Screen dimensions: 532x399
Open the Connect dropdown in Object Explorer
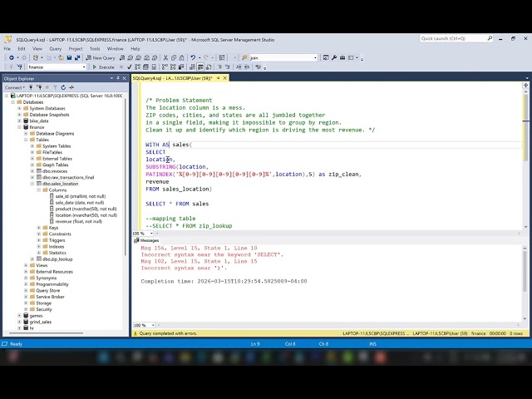coord(15,87)
